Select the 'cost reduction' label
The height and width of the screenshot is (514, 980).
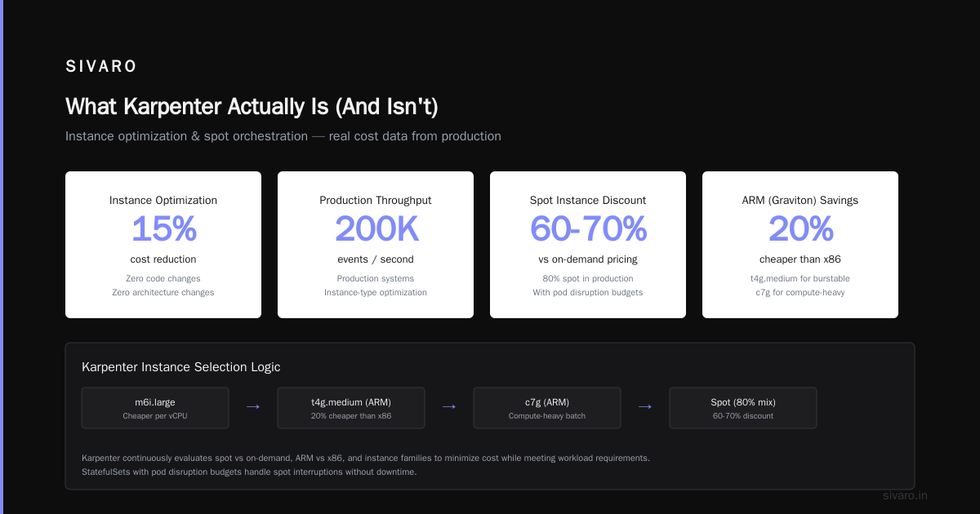163,259
